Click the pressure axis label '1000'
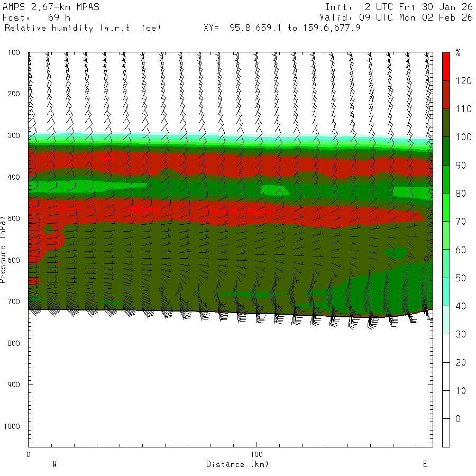Viewport: 476px width, 476px height. coord(12,426)
